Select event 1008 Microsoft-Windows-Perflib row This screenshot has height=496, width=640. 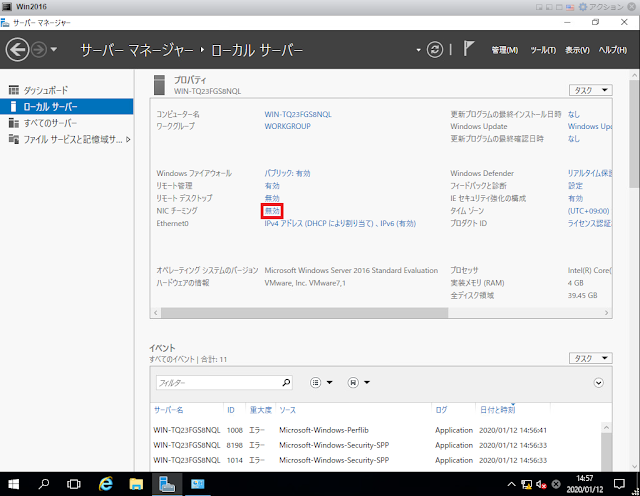pyautogui.click(x=376, y=430)
